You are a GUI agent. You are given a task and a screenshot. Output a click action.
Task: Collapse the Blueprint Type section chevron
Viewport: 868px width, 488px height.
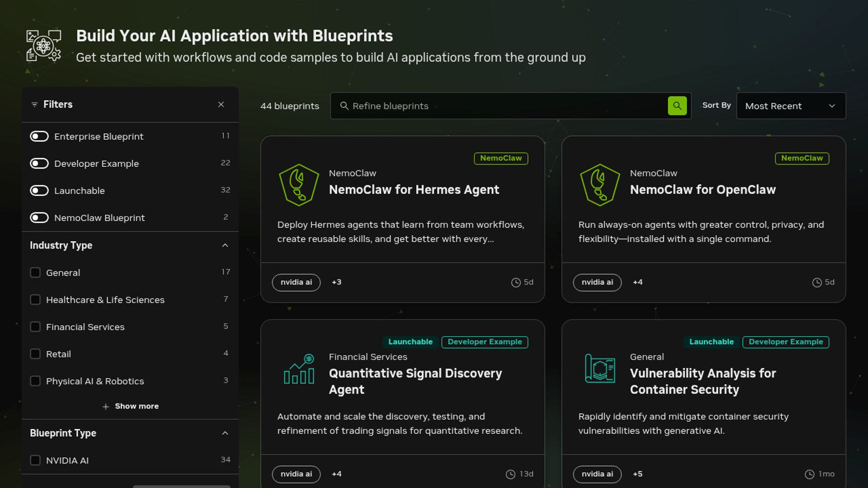pyautogui.click(x=225, y=433)
